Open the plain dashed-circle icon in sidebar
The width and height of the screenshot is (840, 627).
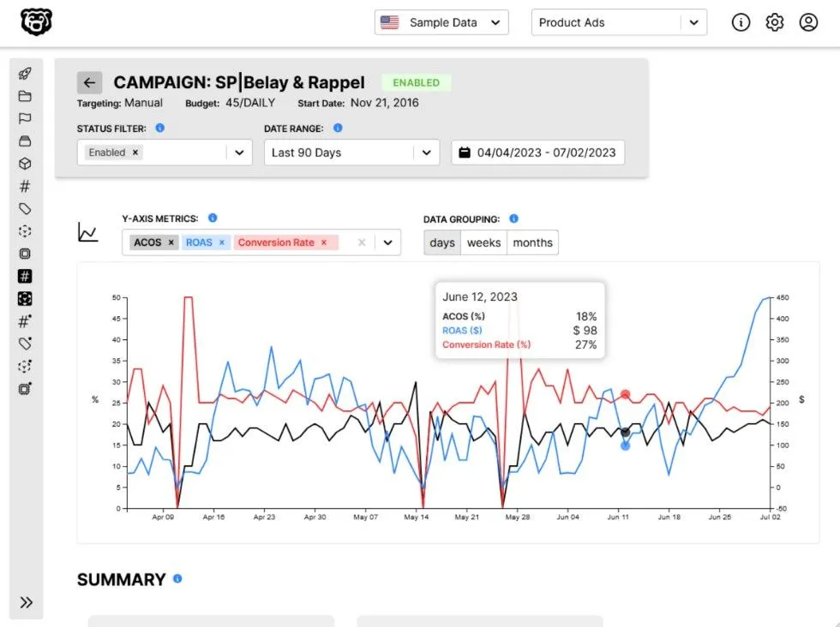pyautogui.click(x=25, y=231)
